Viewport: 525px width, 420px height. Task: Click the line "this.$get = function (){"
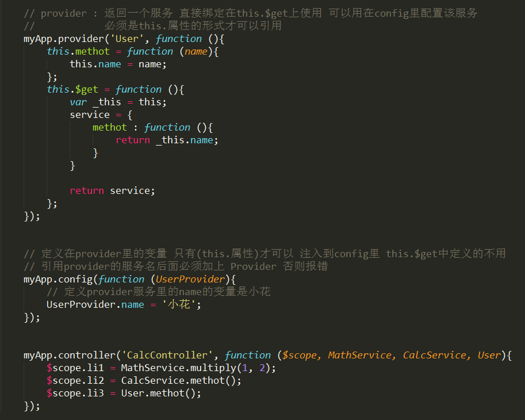115,89
